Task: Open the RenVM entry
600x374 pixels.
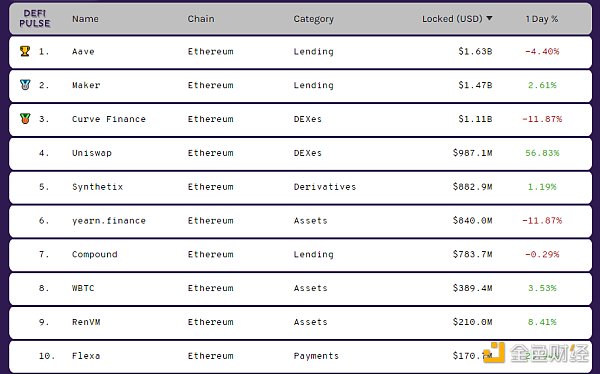Action: pyautogui.click(x=86, y=322)
